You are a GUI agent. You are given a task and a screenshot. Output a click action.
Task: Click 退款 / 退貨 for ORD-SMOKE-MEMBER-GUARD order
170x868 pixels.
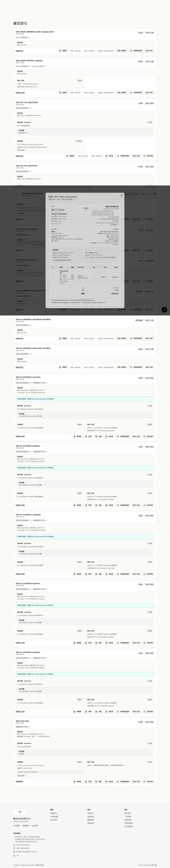coord(149,51)
